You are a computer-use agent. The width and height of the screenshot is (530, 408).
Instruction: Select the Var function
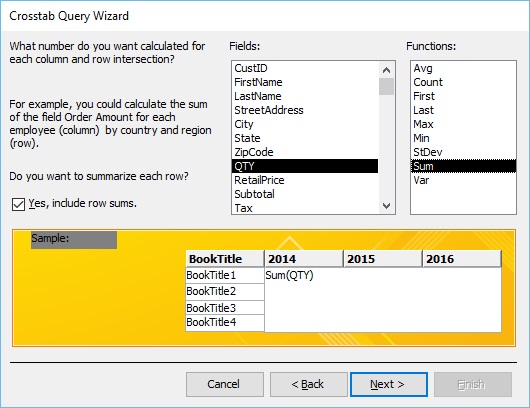(463, 180)
